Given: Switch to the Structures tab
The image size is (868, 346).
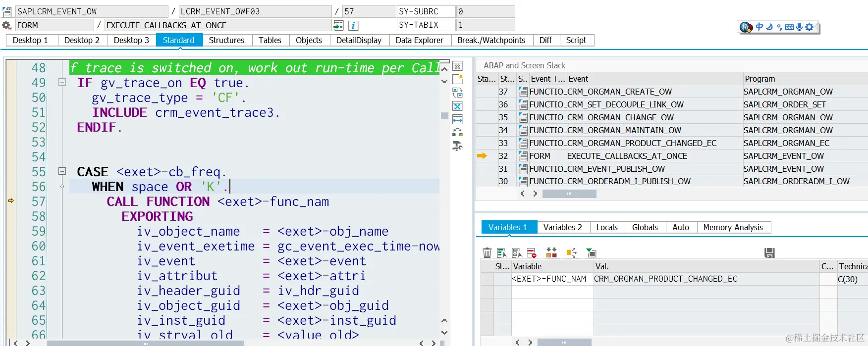Looking at the screenshot, I should click(226, 40).
